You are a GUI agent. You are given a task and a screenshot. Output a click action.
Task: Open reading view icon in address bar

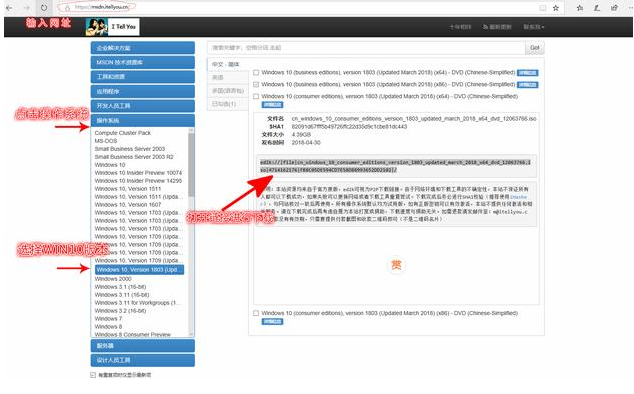pyautogui.click(x=543, y=8)
